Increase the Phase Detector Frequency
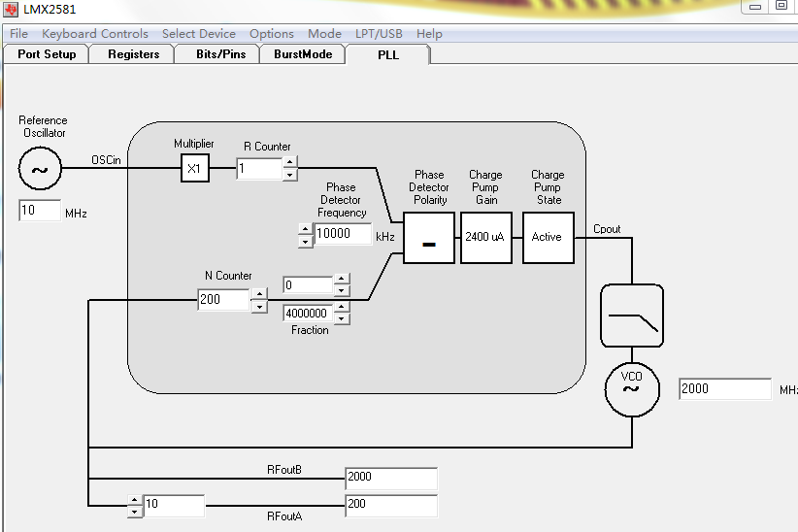This screenshot has height=532, width=798. (305, 228)
